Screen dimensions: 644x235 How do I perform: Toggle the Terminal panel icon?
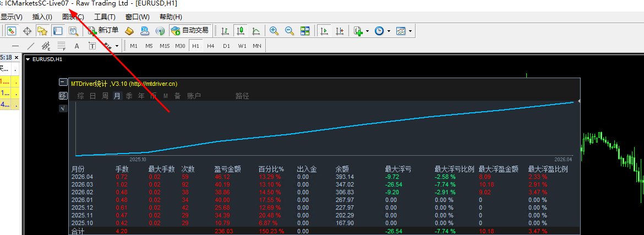58,31
